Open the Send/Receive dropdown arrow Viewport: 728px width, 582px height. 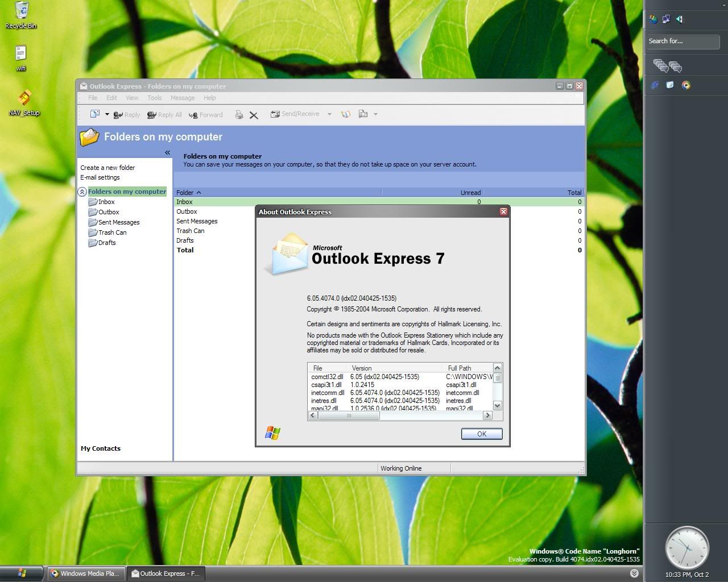[x=329, y=114]
